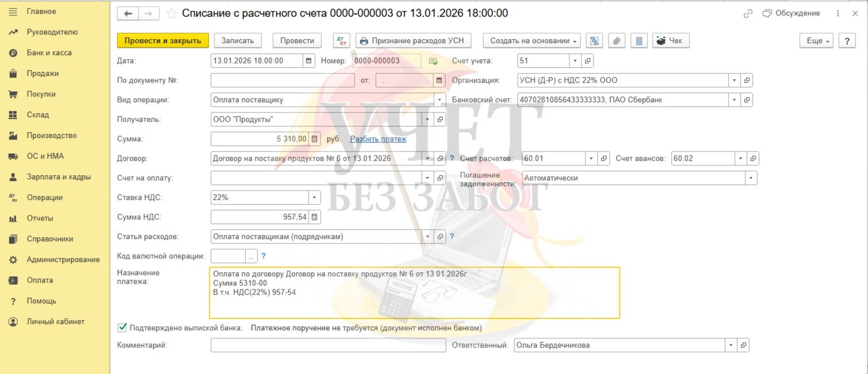Screen dimensions: 868x374
Task: Click the Чек button
Action: click(x=670, y=41)
